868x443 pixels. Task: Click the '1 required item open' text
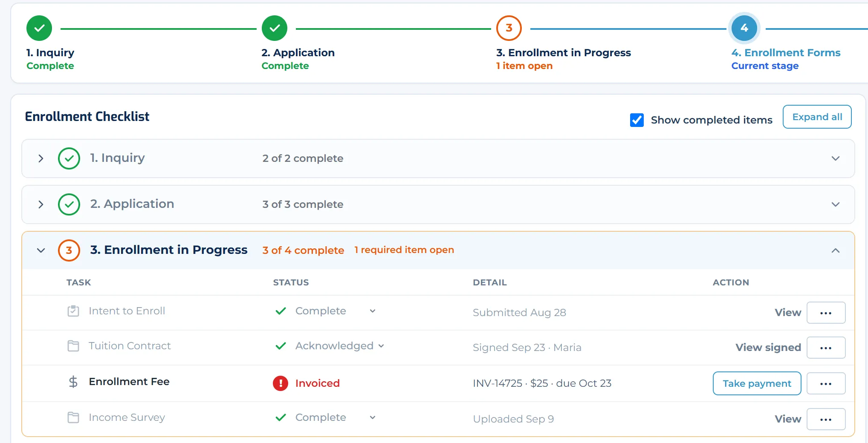pyautogui.click(x=404, y=250)
